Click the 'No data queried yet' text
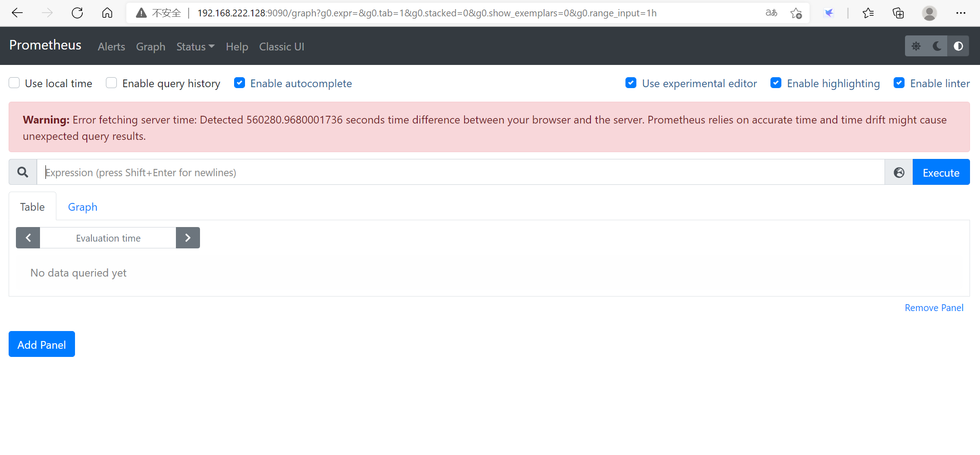Viewport: 980px width, 455px height. point(79,273)
